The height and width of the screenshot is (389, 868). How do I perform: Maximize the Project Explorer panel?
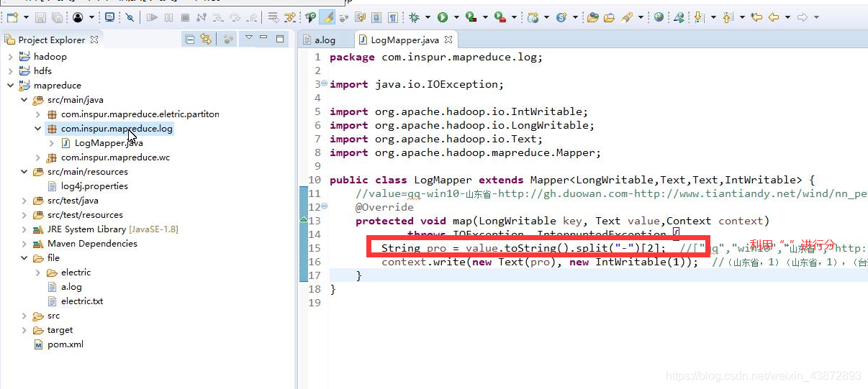pyautogui.click(x=280, y=39)
